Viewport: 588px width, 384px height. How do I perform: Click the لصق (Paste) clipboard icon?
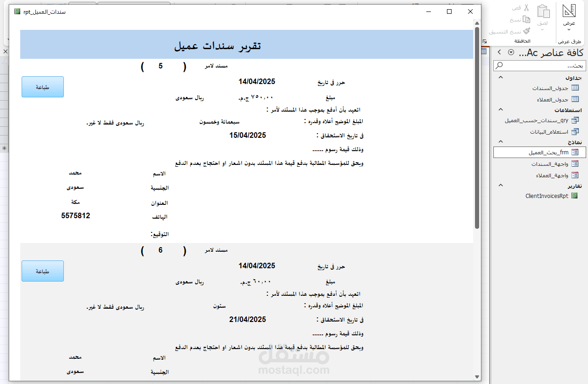tap(543, 11)
